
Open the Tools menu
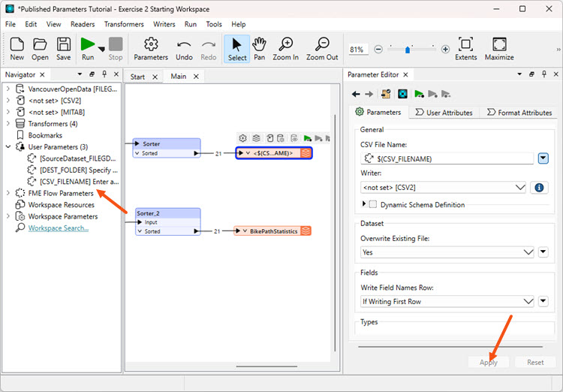214,24
